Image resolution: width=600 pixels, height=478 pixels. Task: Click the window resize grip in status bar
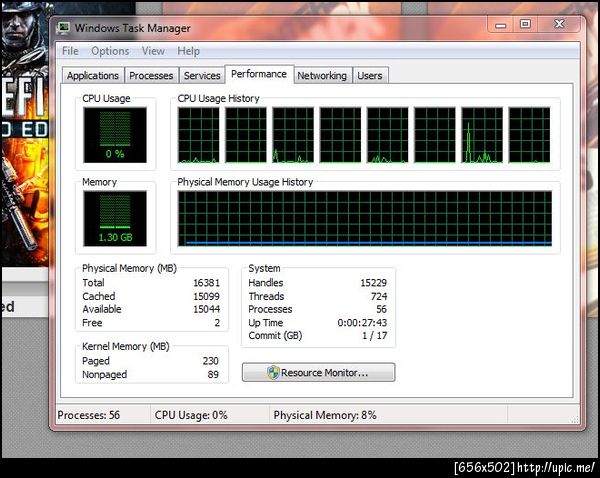(x=575, y=419)
